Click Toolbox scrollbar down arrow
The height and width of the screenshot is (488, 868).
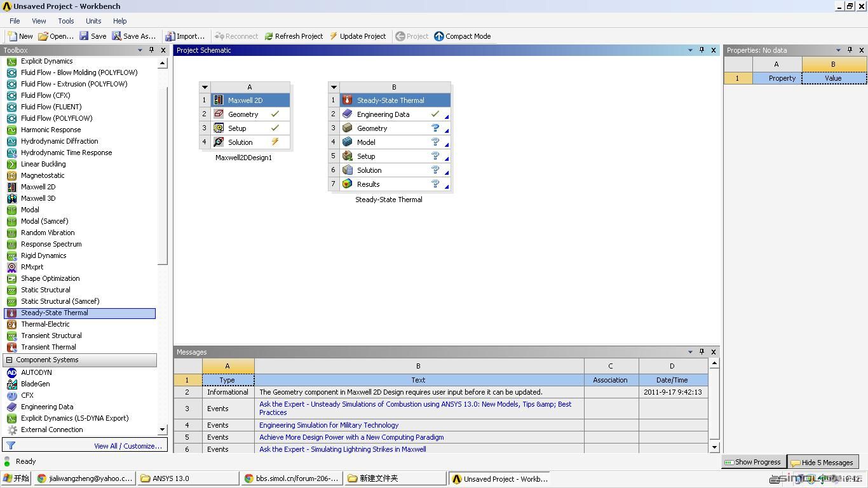point(163,430)
